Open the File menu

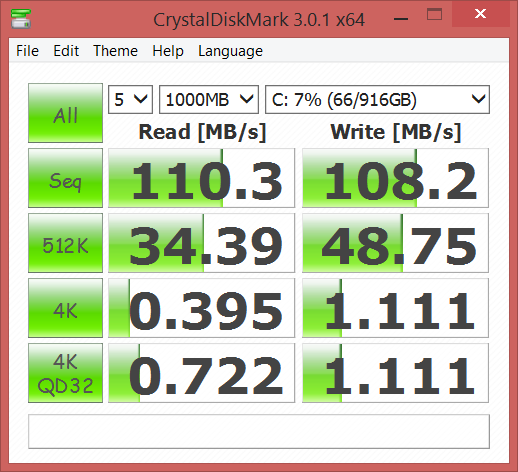tap(27, 51)
